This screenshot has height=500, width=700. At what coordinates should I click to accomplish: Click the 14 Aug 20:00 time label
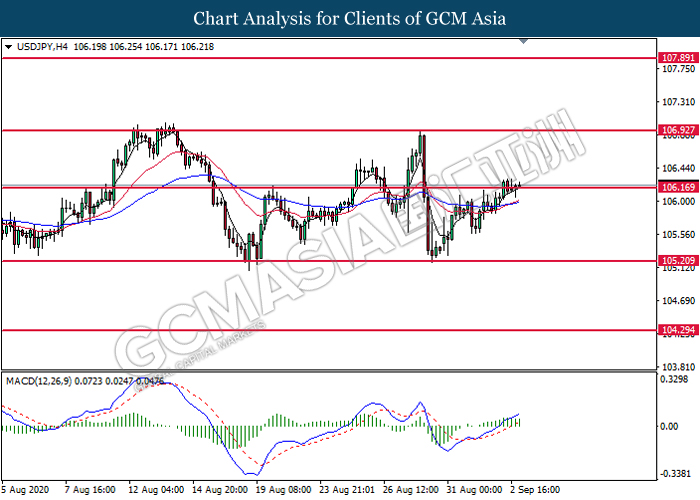tap(220, 490)
